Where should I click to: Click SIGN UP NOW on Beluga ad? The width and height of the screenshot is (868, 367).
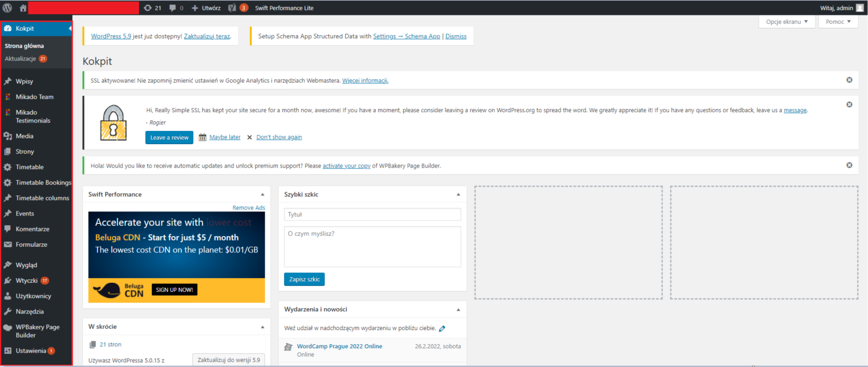pyautogui.click(x=175, y=289)
